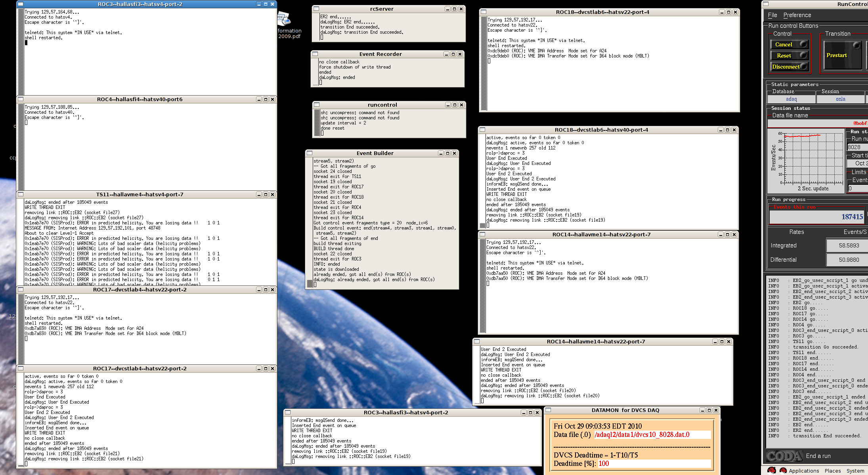
Task: Open the Applications menu in the panel
Action: pyautogui.click(x=804, y=471)
